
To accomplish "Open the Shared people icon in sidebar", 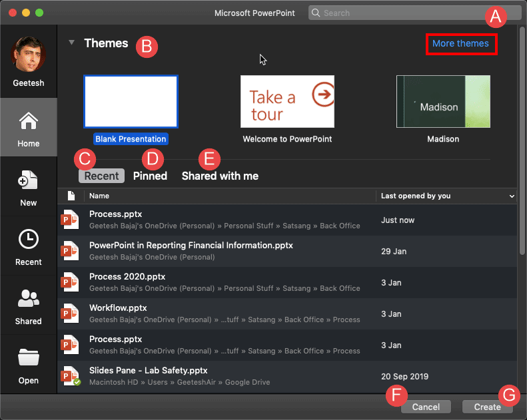I will (28, 298).
